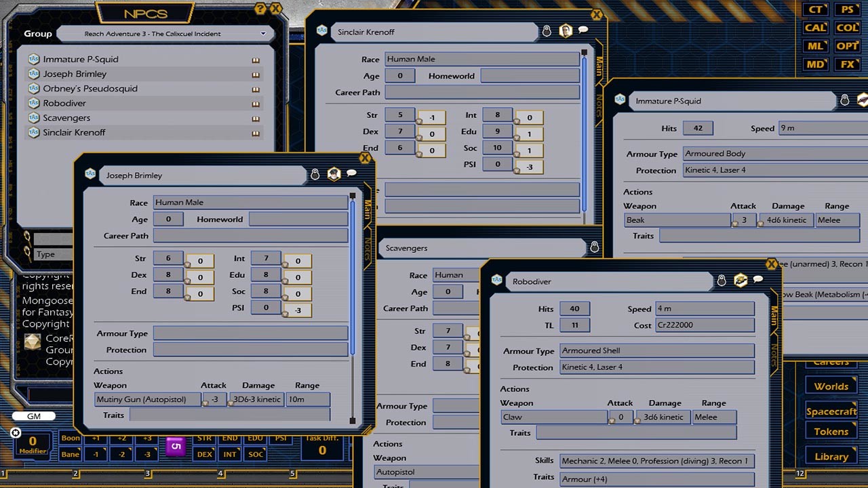Toggle the padlock on the Immature P-Squid window
The height and width of the screenshot is (488, 868).
846,99
